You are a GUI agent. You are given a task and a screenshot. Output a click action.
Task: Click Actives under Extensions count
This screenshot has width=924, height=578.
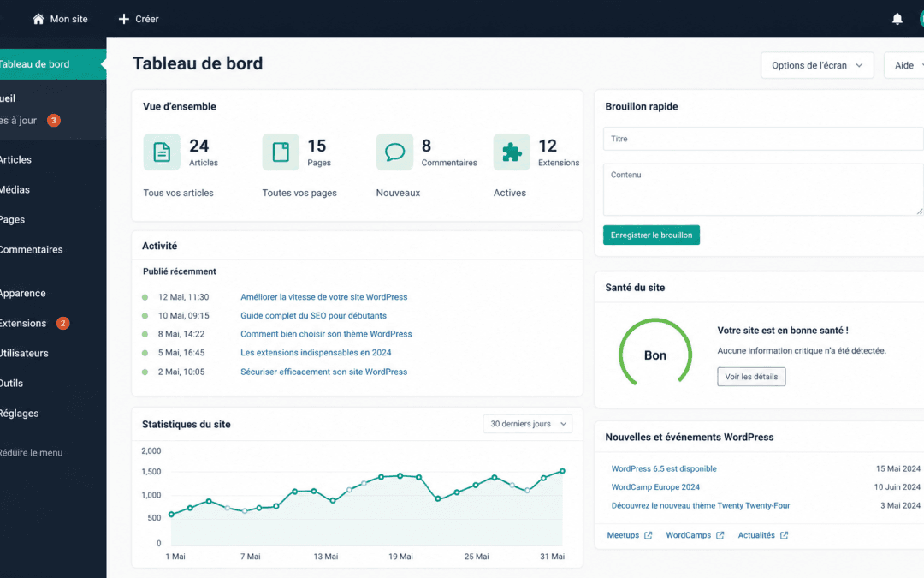coord(510,193)
